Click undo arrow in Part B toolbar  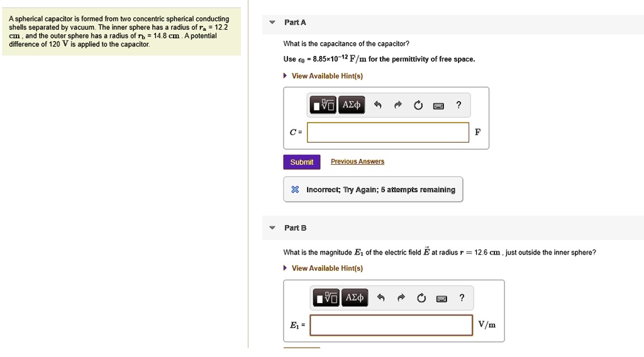[380, 298]
